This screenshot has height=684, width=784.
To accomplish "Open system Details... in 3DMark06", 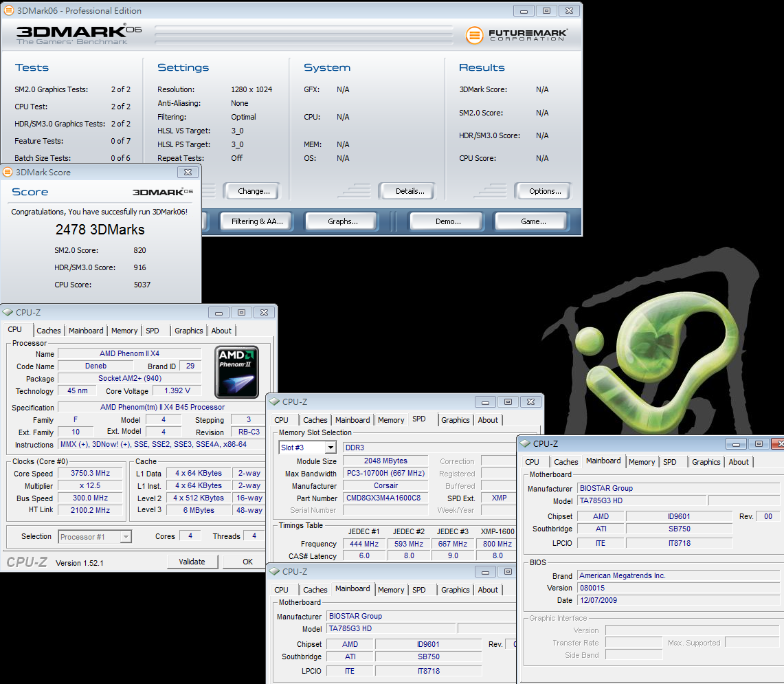I will pyautogui.click(x=410, y=191).
